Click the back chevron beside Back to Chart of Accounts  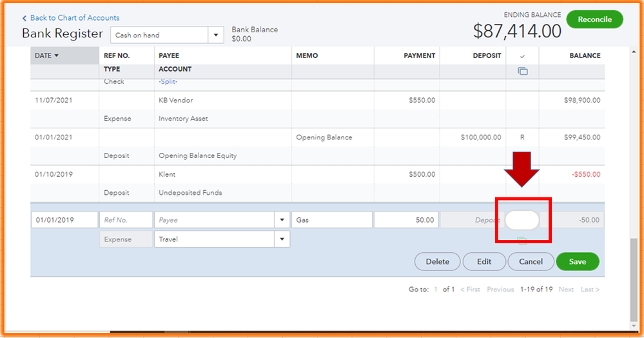[24, 18]
